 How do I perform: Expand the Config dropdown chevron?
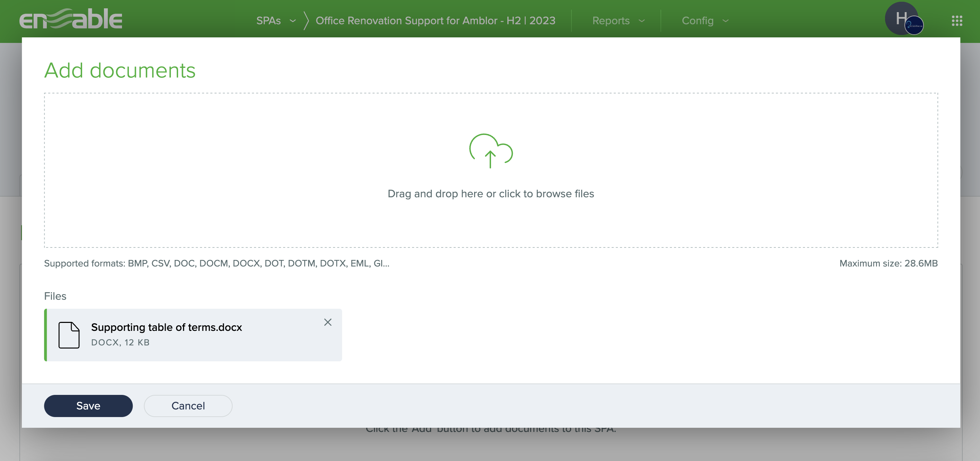coord(726,21)
